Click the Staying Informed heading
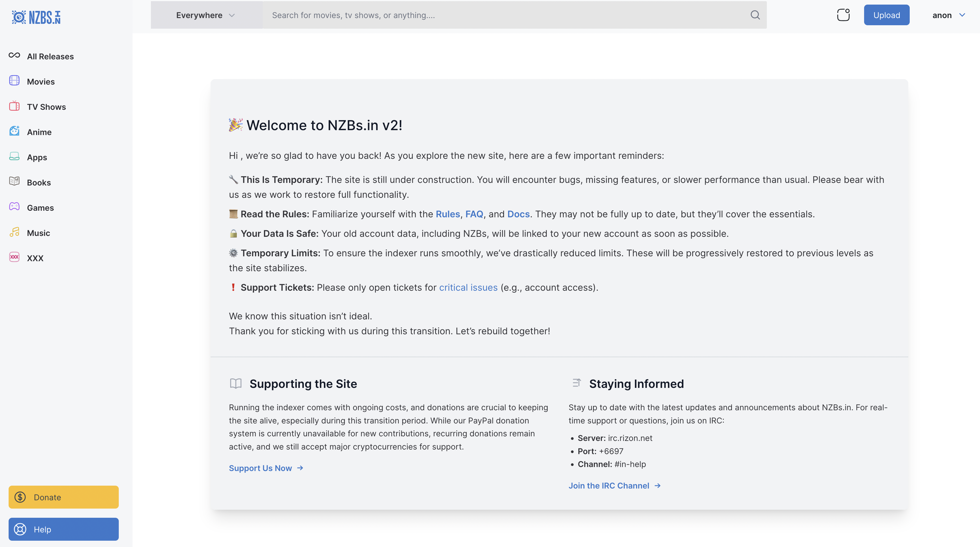This screenshot has height=547, width=980. [x=637, y=384]
